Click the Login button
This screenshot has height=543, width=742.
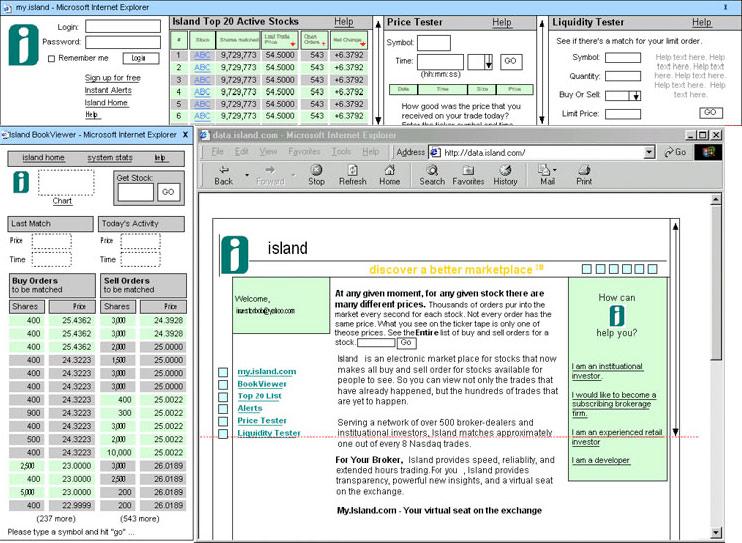pos(141,58)
